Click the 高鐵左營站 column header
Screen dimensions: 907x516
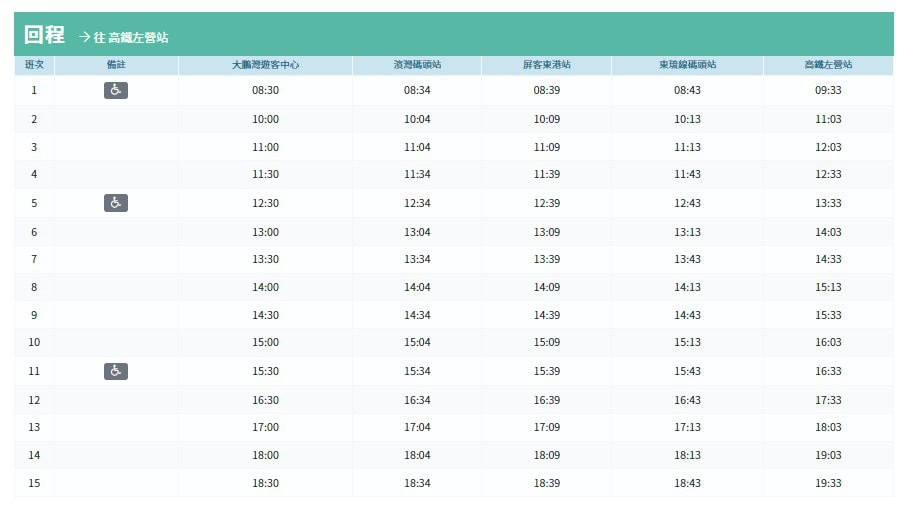click(828, 65)
